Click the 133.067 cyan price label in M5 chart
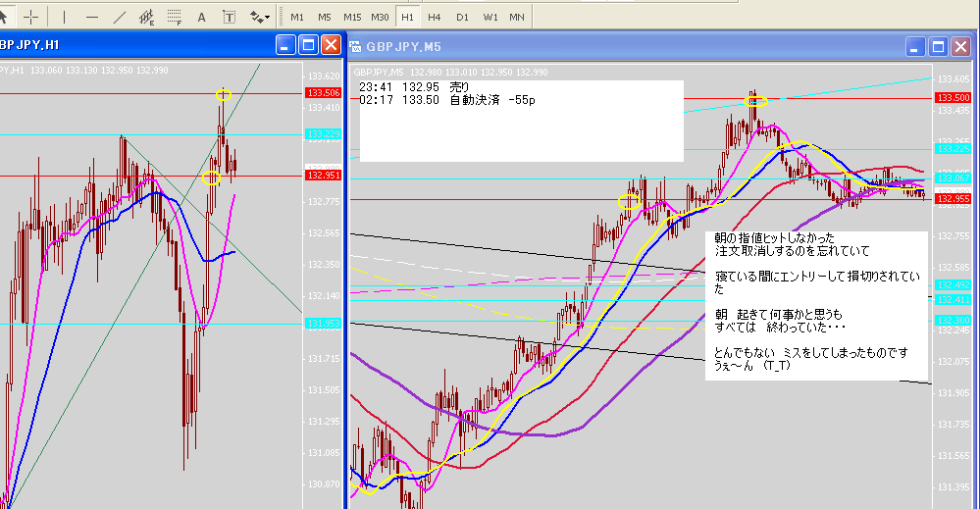 click(x=954, y=178)
